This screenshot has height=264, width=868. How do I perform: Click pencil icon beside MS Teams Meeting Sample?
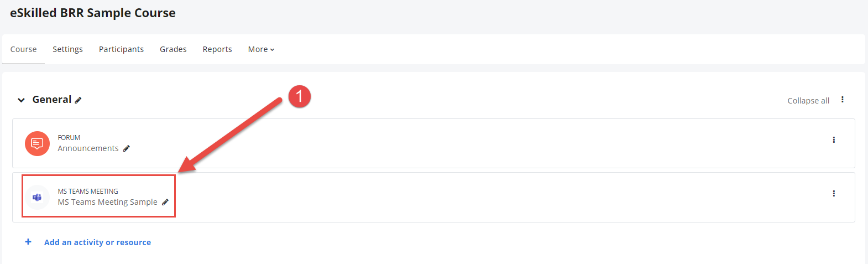(165, 203)
